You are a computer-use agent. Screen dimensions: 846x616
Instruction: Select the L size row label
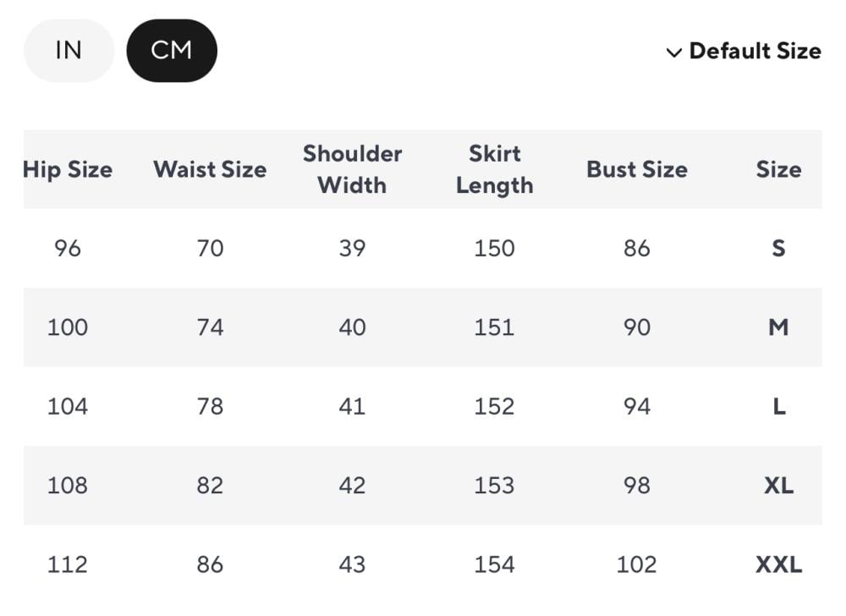[778, 407]
